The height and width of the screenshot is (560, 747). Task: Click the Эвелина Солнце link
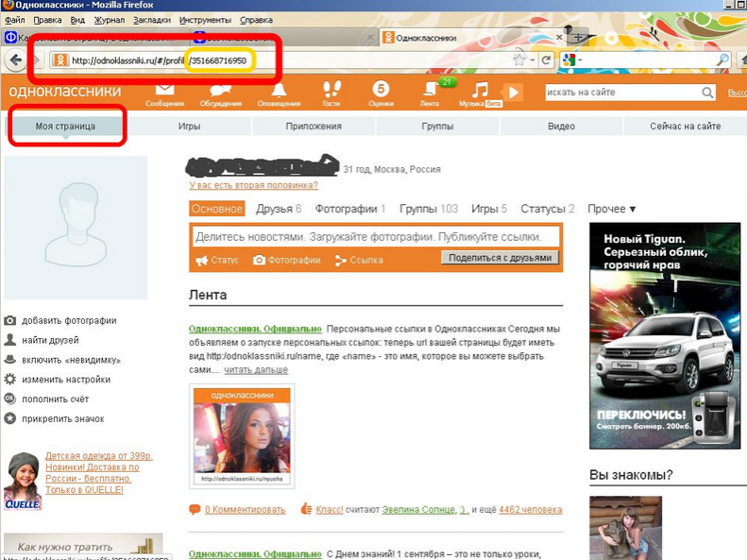[x=418, y=510]
